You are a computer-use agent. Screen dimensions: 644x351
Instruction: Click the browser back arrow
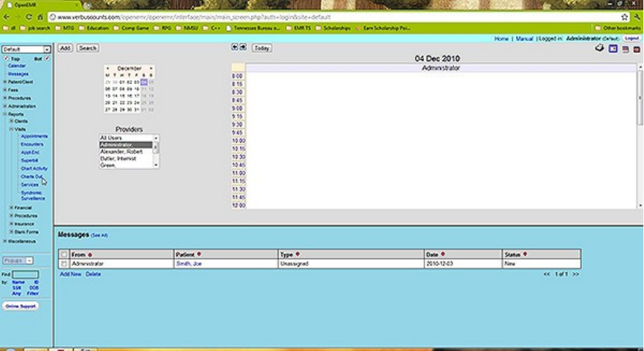click(x=7, y=17)
